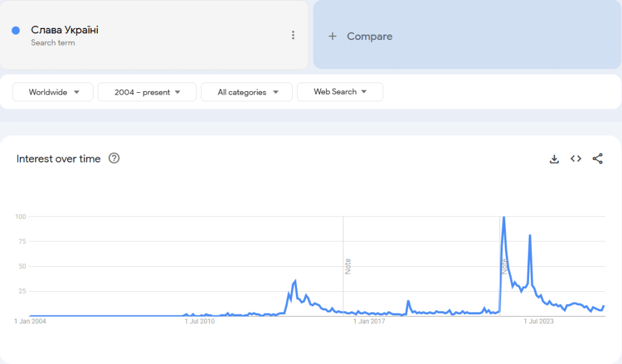Edit the Слава Україні search term
Viewport: 622px width, 364px height.
(x=65, y=30)
